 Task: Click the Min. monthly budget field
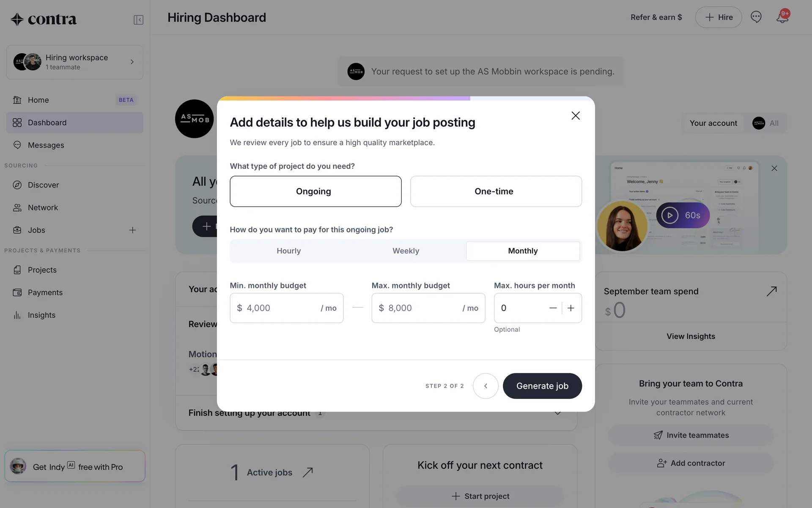[x=286, y=308]
